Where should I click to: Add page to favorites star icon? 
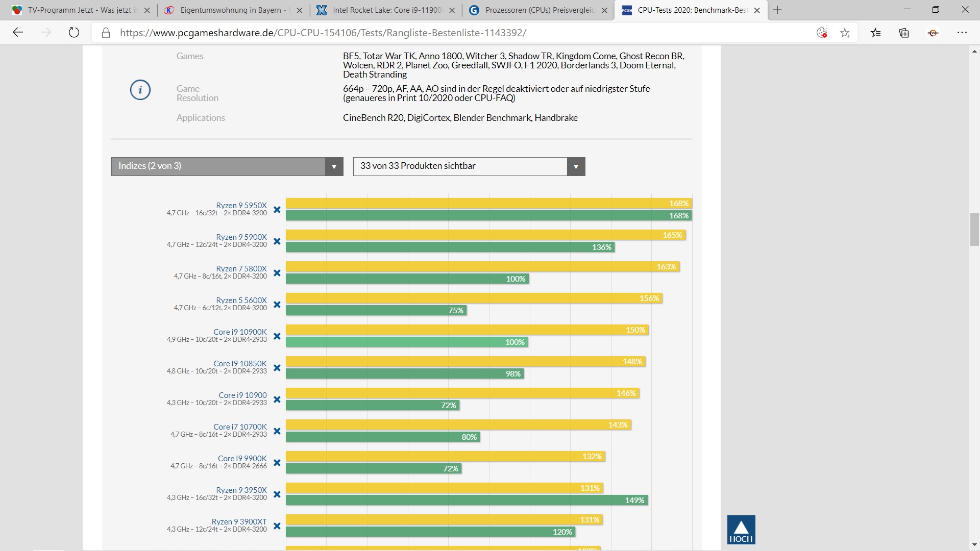[845, 33]
